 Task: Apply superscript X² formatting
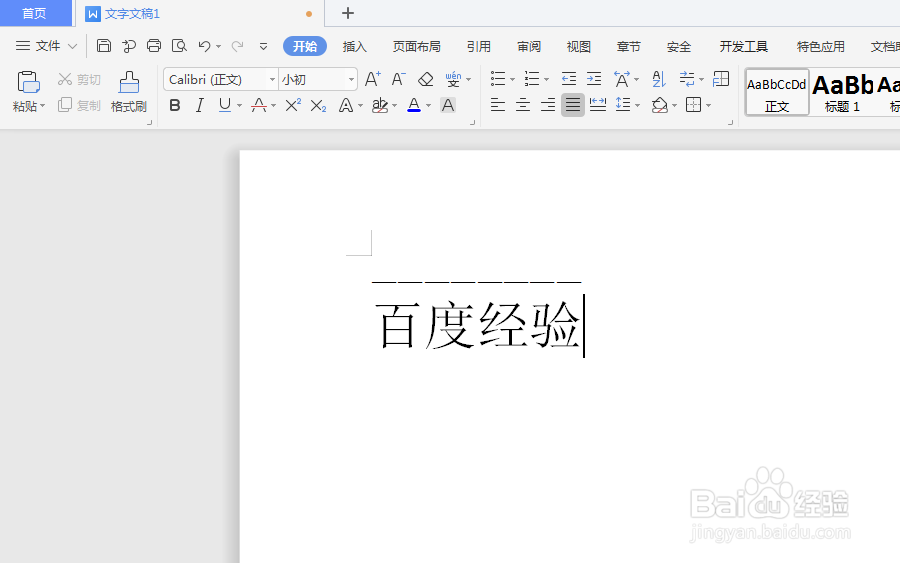[x=293, y=105]
